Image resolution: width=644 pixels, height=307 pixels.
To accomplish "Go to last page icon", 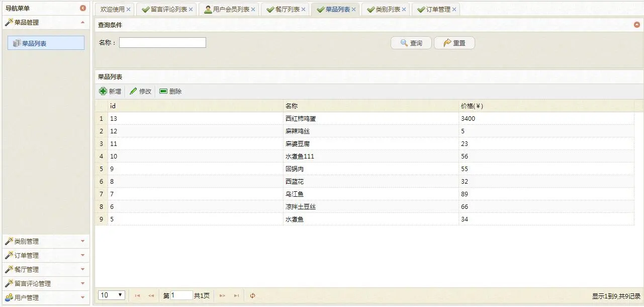I will tap(236, 295).
